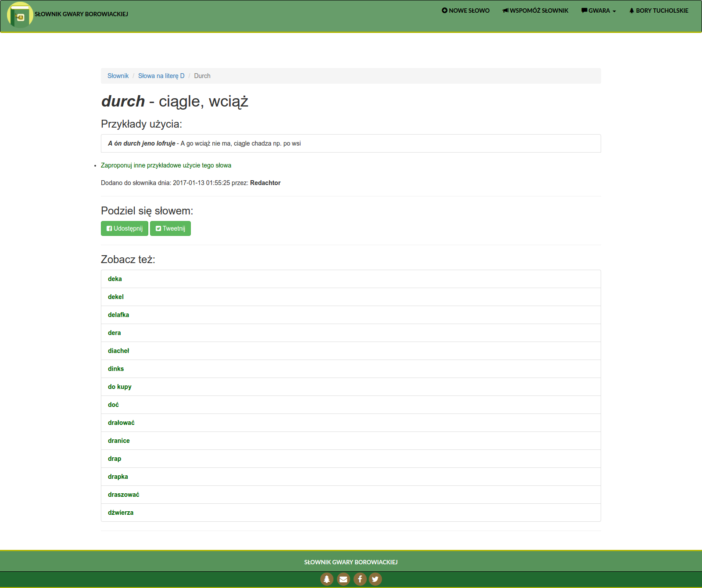Open the Facebook icon in footer
The width and height of the screenshot is (702, 588).
[x=360, y=579]
